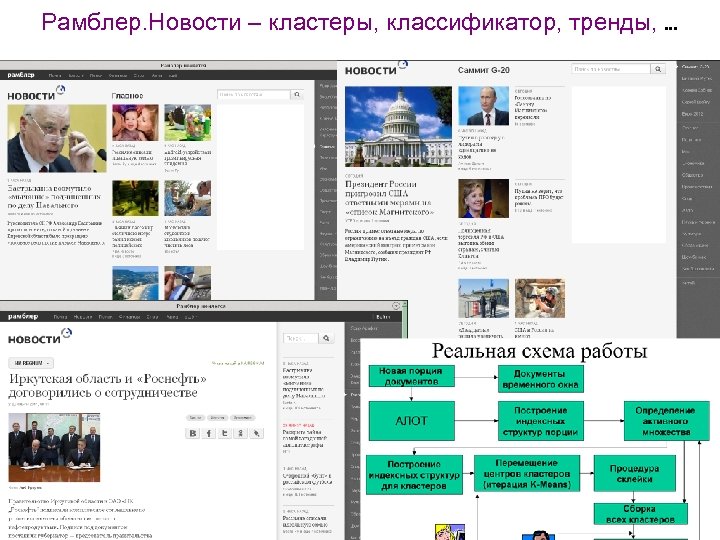Click the Документы временного окна box
Image resolution: width=720 pixels, height=540 pixels.
coord(540,379)
